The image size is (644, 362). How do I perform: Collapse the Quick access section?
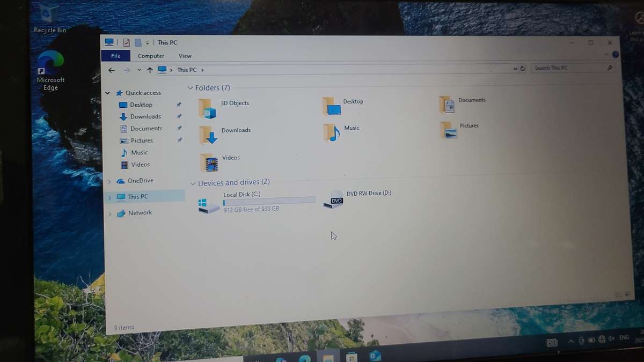pos(107,92)
